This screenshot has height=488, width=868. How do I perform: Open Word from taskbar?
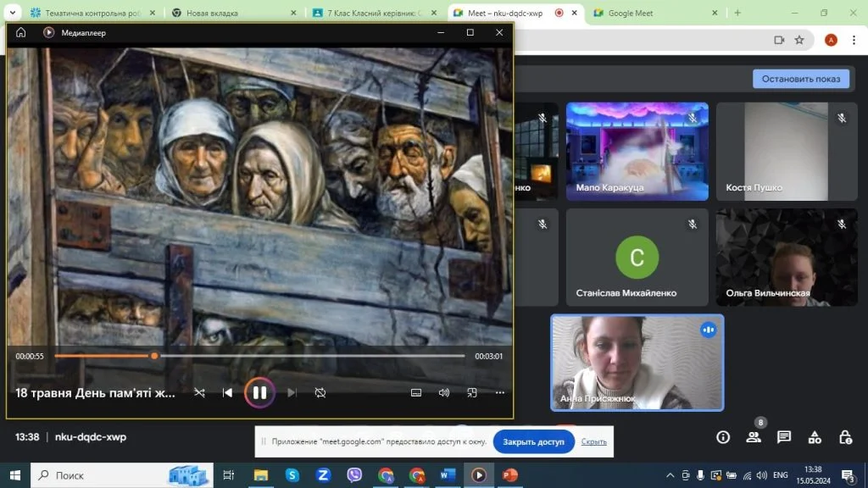[448, 475]
